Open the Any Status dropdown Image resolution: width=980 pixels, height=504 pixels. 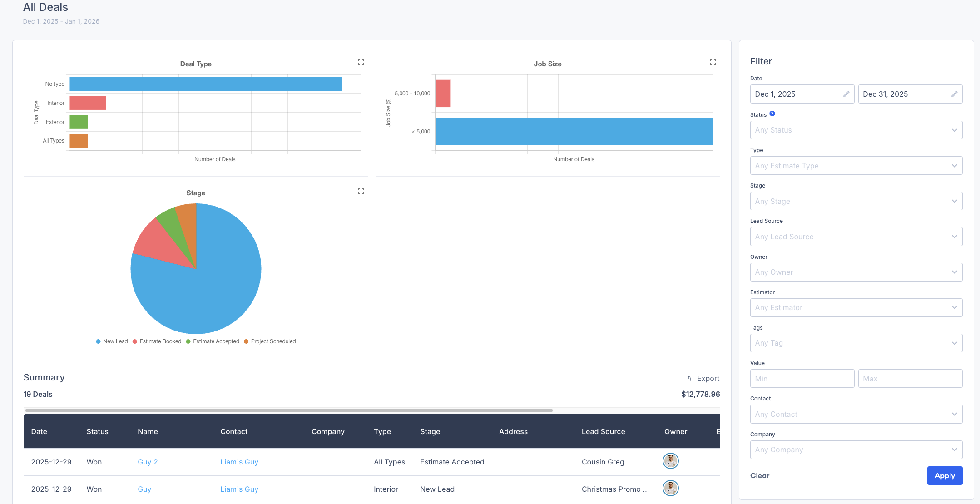[856, 130]
